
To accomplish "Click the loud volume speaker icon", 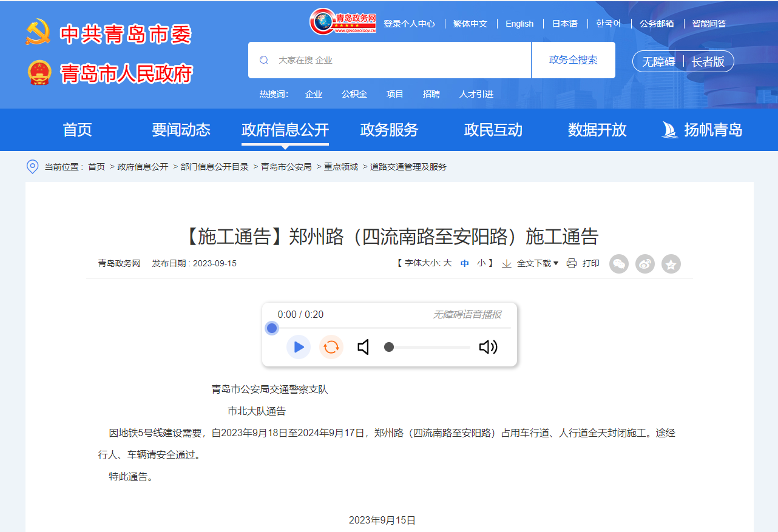I will 488,347.
